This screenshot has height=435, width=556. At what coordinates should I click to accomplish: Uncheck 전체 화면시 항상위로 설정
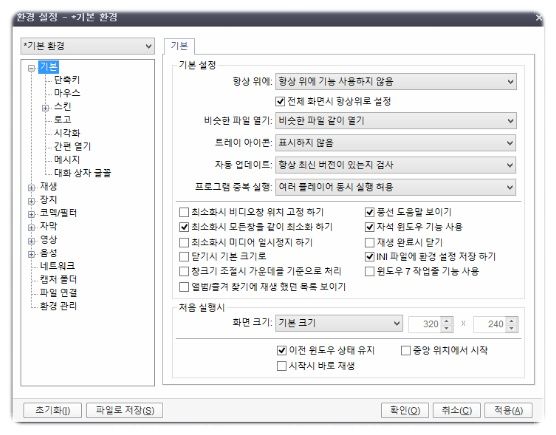280,101
